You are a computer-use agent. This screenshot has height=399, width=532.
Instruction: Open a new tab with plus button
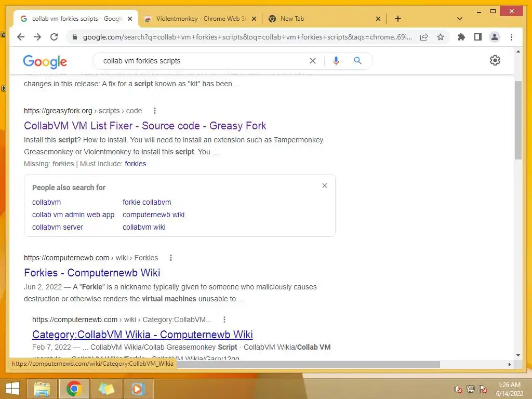pos(398,19)
